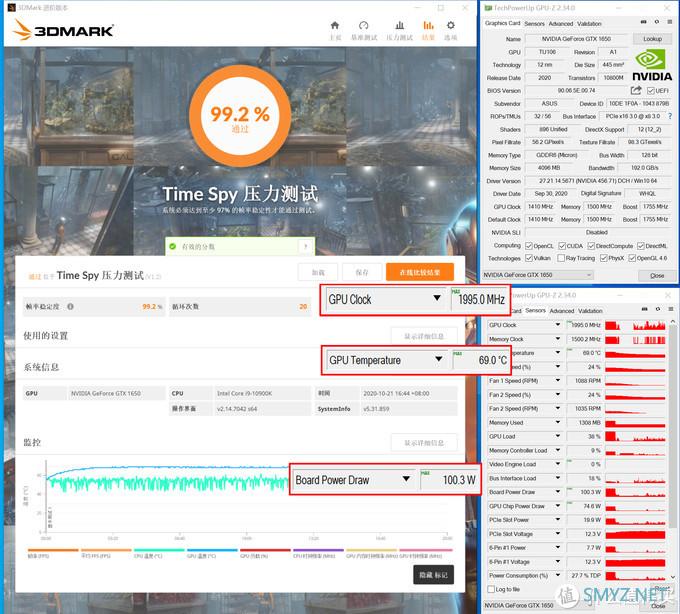Screen dimensions: 680x614
Task: Open GPU Load sensor dropdown
Action: pyautogui.click(x=558, y=436)
